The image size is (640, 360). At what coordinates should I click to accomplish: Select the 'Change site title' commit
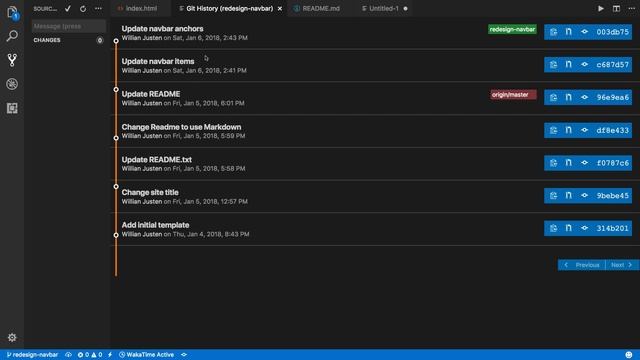point(150,192)
